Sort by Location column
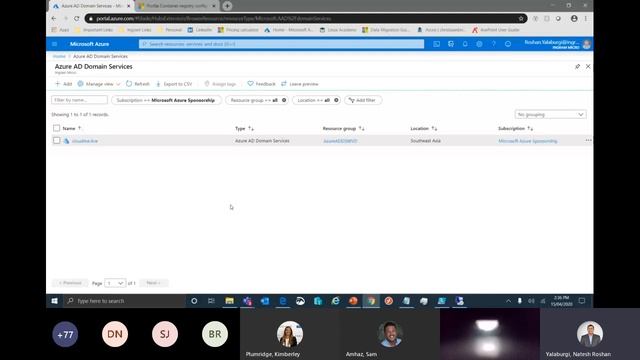Image resolution: width=640 pixels, height=360 pixels. (423, 129)
